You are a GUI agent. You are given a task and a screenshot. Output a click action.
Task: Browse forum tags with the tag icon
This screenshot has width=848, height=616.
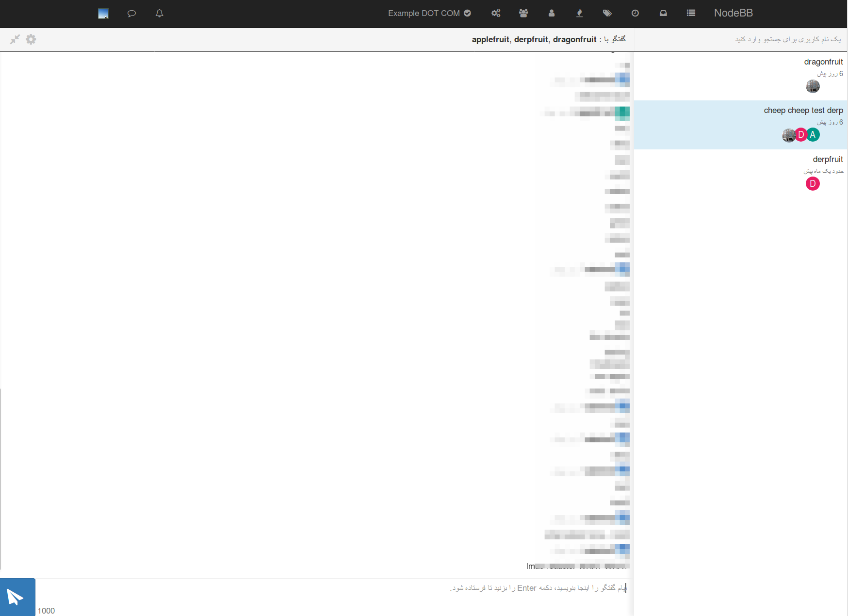pos(607,14)
